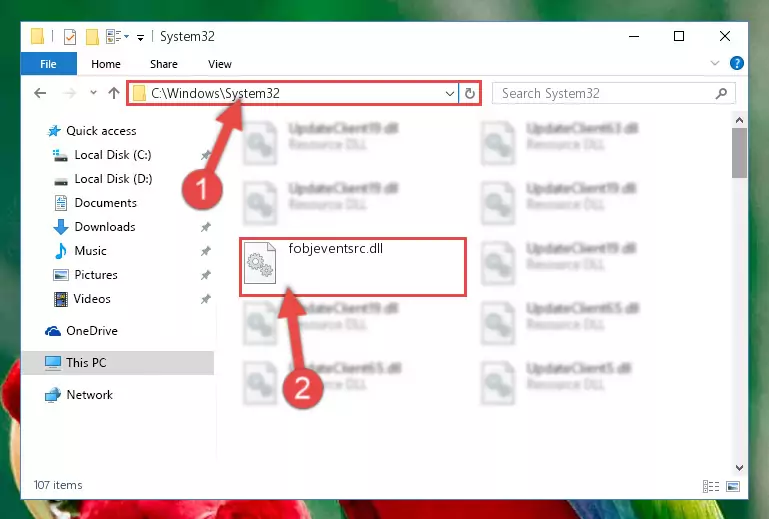Refresh the System32 folder
The height and width of the screenshot is (519, 769).
pyautogui.click(x=469, y=93)
